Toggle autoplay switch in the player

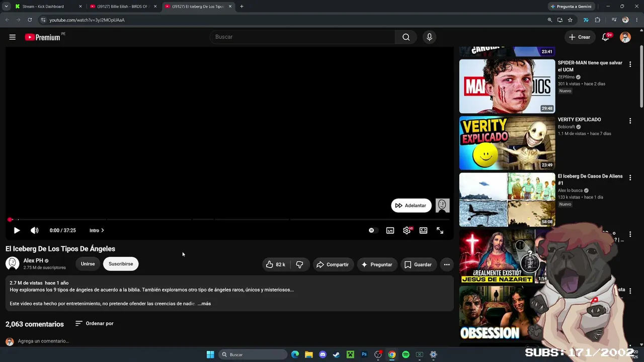[372, 230]
